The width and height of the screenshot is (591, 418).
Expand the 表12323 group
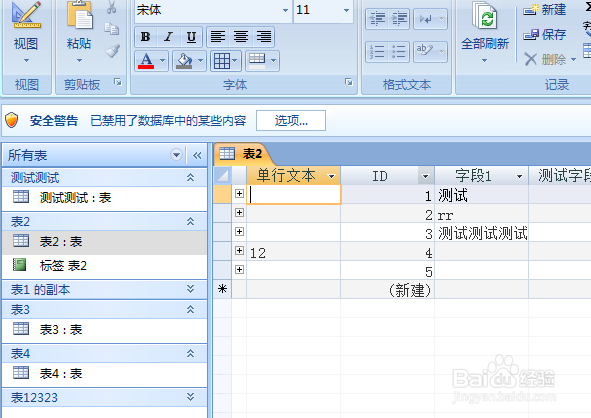[191, 397]
